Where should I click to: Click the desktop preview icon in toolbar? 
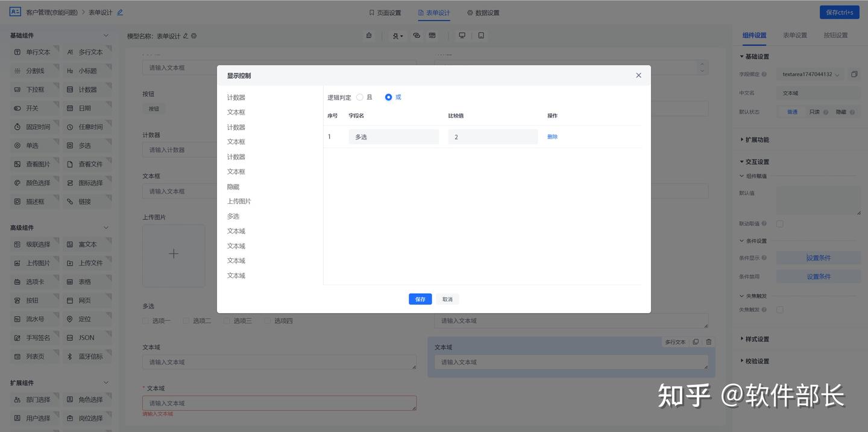pos(462,36)
